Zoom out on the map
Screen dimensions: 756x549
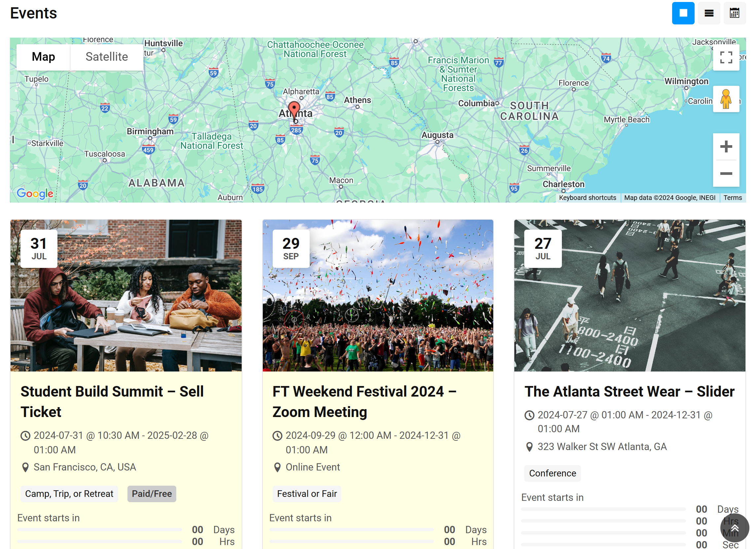(726, 174)
